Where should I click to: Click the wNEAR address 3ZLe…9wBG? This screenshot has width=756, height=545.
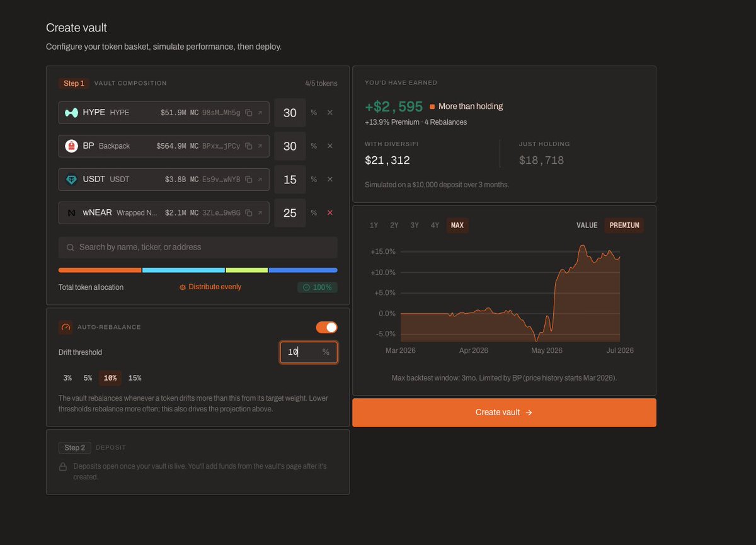[222, 213]
